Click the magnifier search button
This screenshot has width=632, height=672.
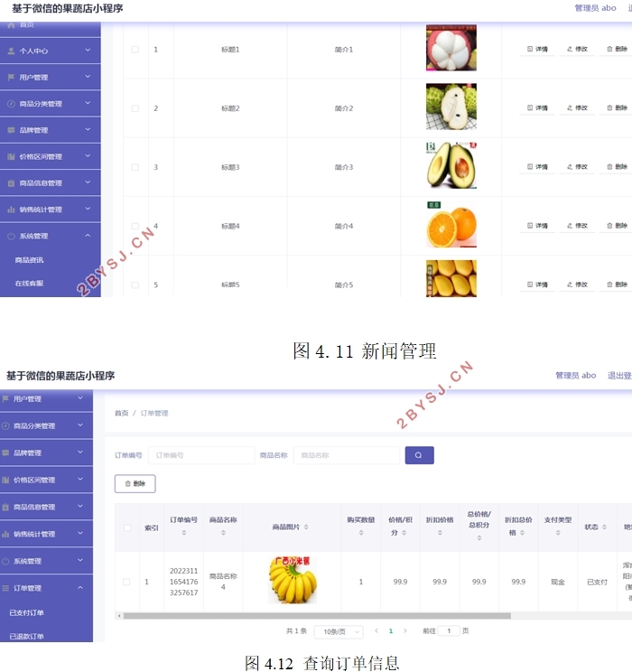tap(420, 455)
